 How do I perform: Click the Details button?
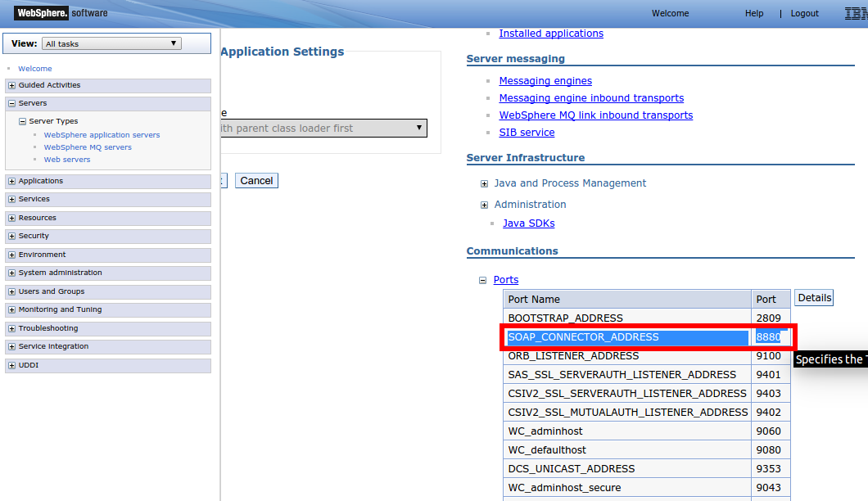pyautogui.click(x=814, y=298)
